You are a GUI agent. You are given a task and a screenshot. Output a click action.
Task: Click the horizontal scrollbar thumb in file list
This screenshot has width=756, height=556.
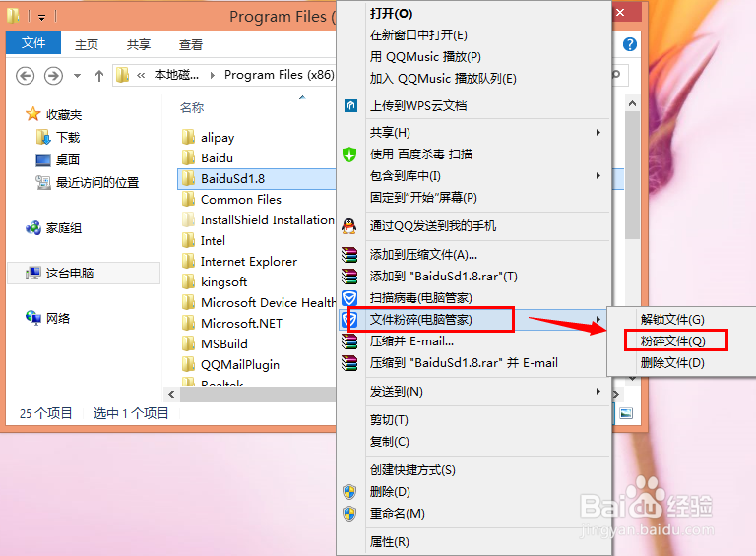pyautogui.click(x=258, y=394)
